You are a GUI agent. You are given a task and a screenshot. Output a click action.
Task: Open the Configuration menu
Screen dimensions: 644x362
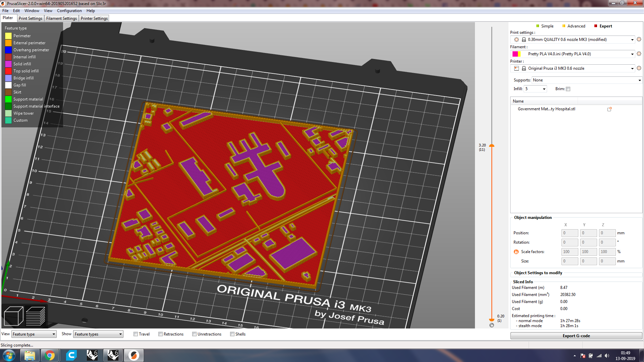tap(69, 10)
